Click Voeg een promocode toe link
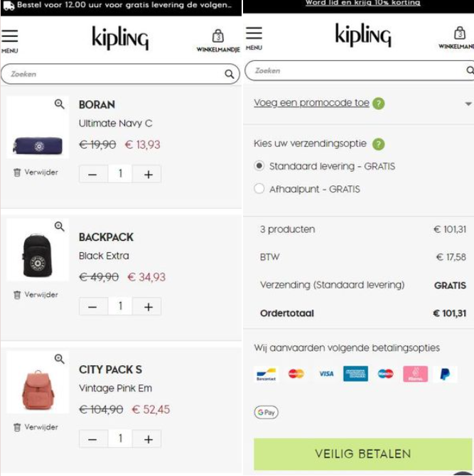474x476 pixels. click(x=311, y=103)
